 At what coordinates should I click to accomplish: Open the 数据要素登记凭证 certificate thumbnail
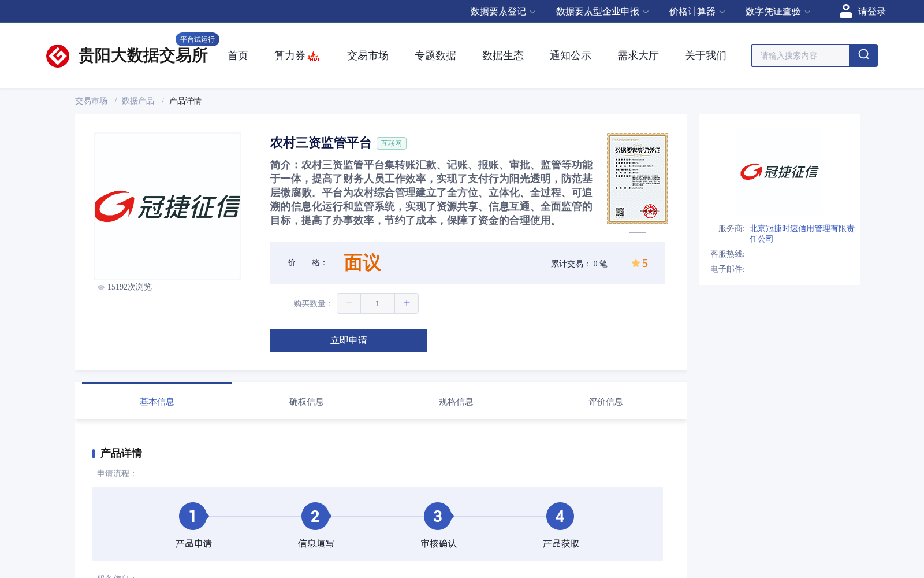tap(638, 179)
